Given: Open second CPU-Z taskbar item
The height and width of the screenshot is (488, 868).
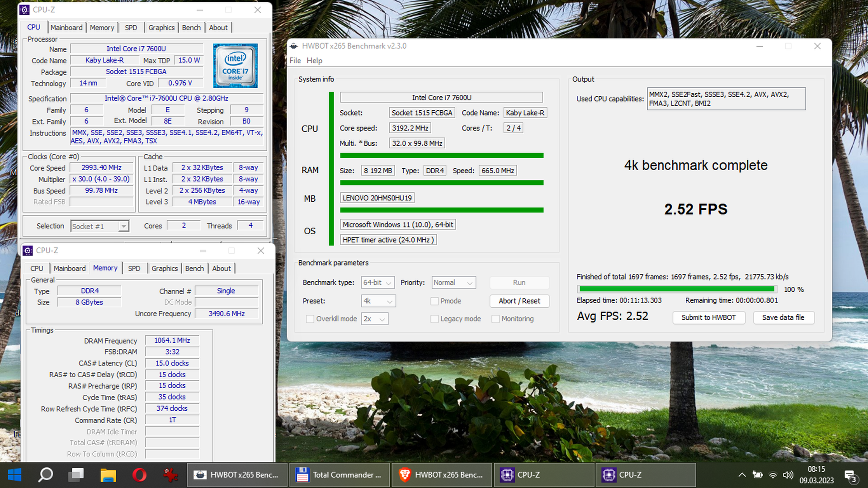Looking at the screenshot, I should 646,475.
